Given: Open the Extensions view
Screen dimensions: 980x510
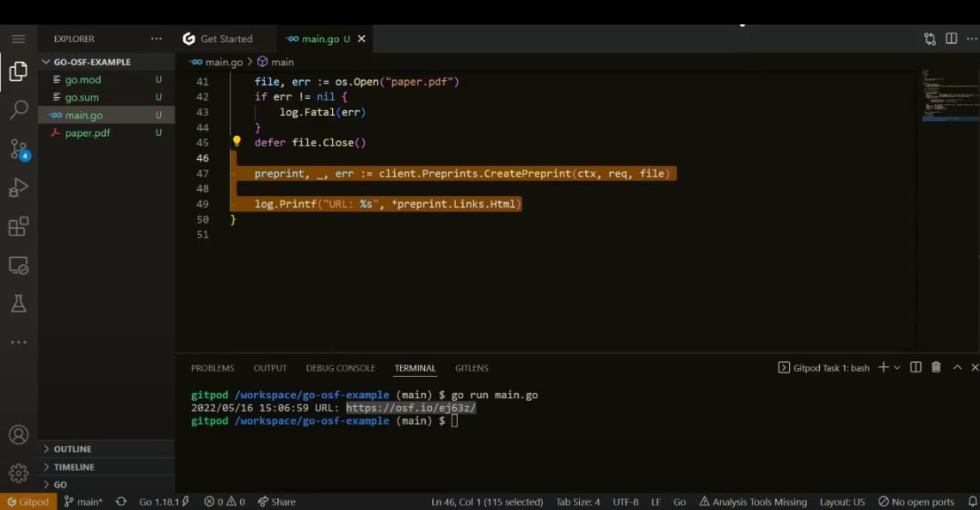Looking at the screenshot, I should point(18,226).
